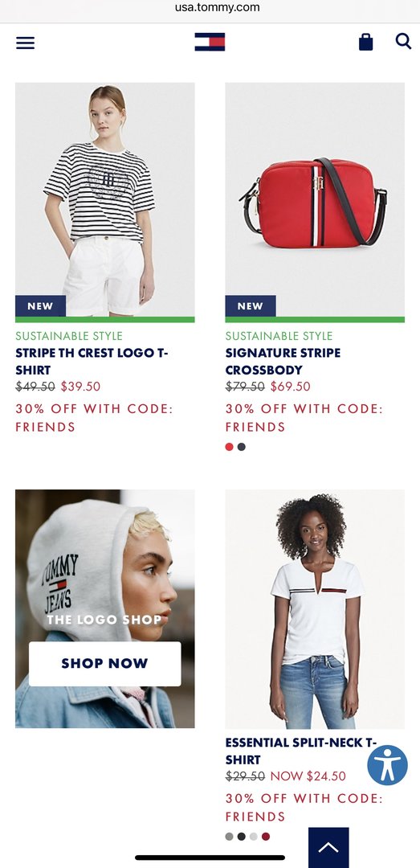Open Signature Stripe Crossbody product link
Image resolution: width=420 pixels, height=868 pixels.
click(283, 361)
